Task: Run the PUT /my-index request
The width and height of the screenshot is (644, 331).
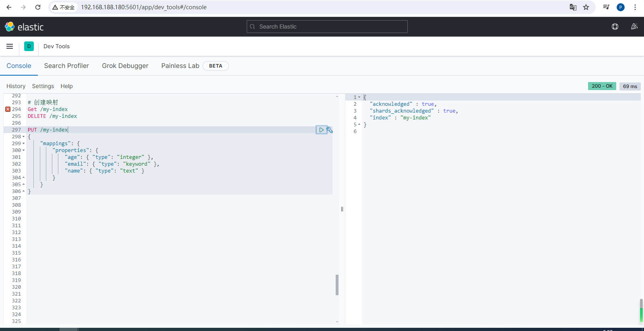Action: pyautogui.click(x=321, y=130)
